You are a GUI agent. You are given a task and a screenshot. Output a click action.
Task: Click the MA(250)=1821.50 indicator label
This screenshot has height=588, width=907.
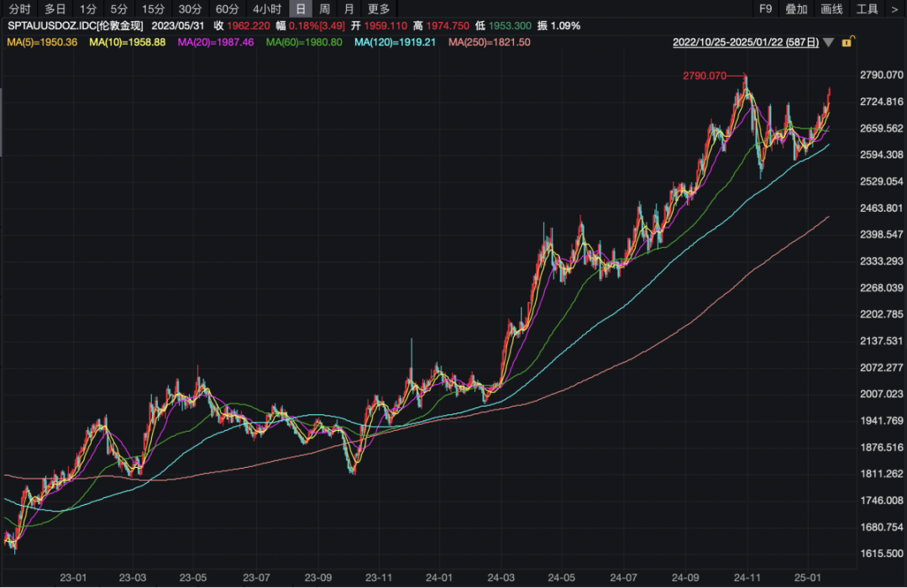(x=490, y=42)
